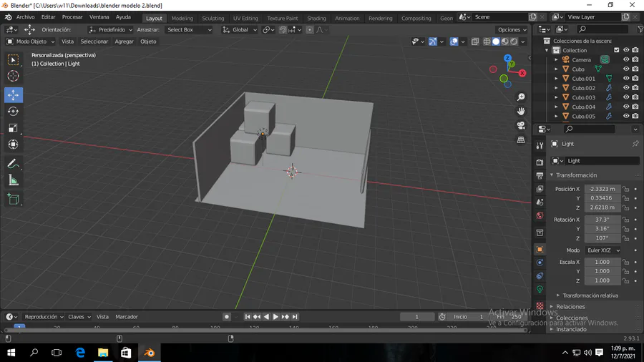This screenshot has width=644, height=362.
Task: Open the Global transform orientation dropdown
Action: (240, 30)
